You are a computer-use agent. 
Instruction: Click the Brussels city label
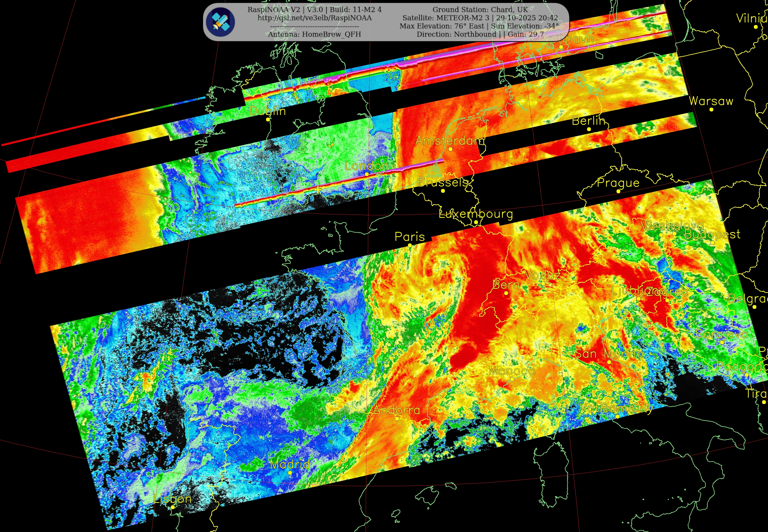[443, 182]
